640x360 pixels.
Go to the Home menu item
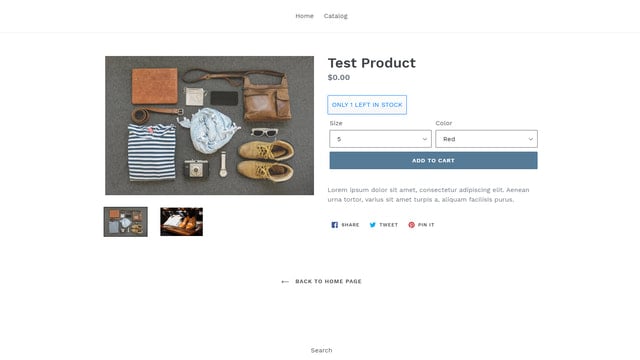[x=304, y=16]
